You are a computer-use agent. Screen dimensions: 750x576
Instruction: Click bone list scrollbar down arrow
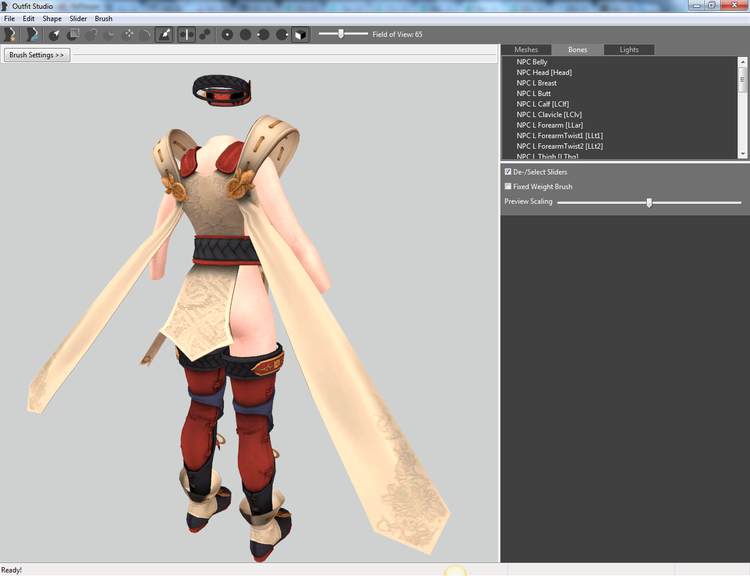(742, 154)
